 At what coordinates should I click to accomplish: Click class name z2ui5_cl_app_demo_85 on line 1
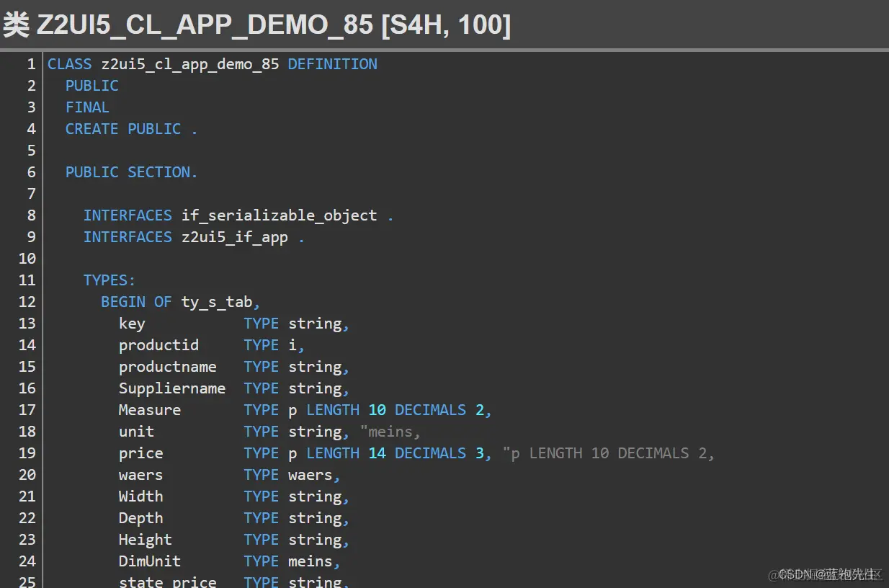190,64
